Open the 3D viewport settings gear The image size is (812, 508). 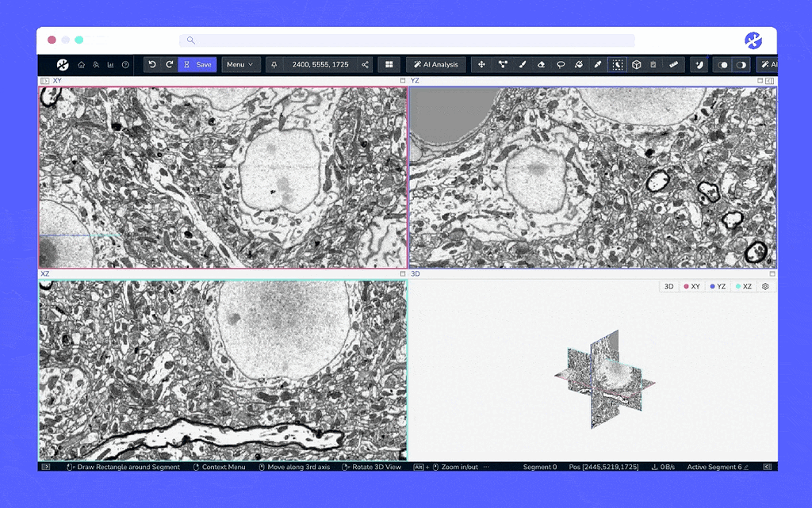[764, 285]
